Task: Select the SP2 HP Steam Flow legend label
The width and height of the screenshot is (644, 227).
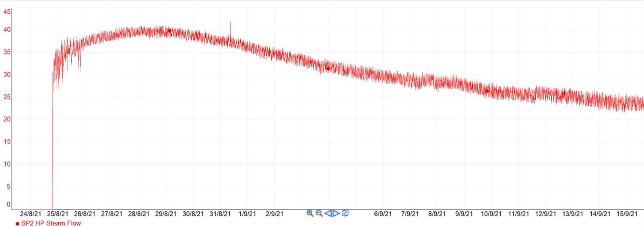Action: tap(51, 223)
